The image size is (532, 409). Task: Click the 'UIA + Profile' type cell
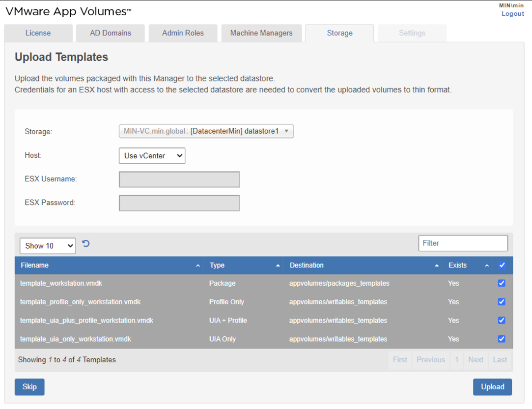228,321
